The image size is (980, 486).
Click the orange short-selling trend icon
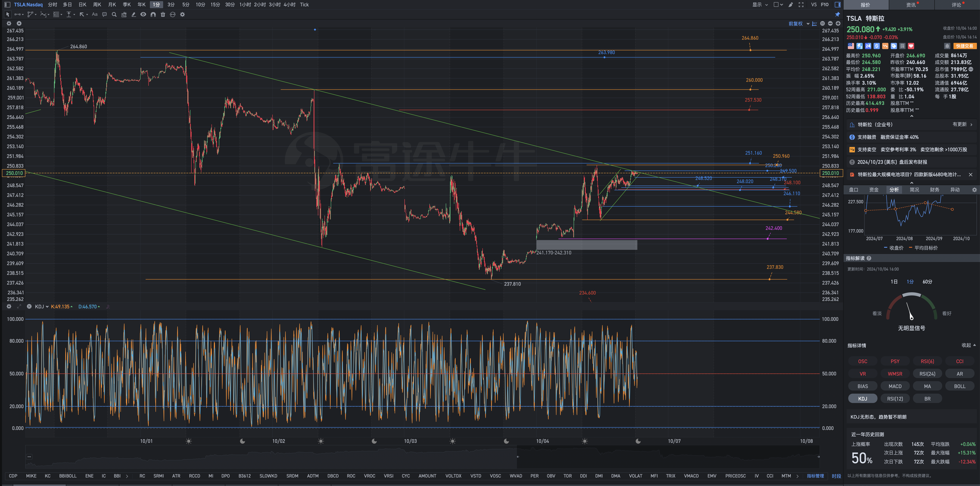[x=885, y=46]
